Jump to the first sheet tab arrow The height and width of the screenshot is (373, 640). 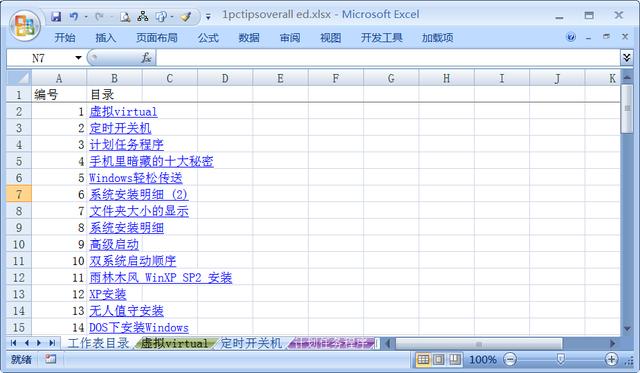pos(13,343)
